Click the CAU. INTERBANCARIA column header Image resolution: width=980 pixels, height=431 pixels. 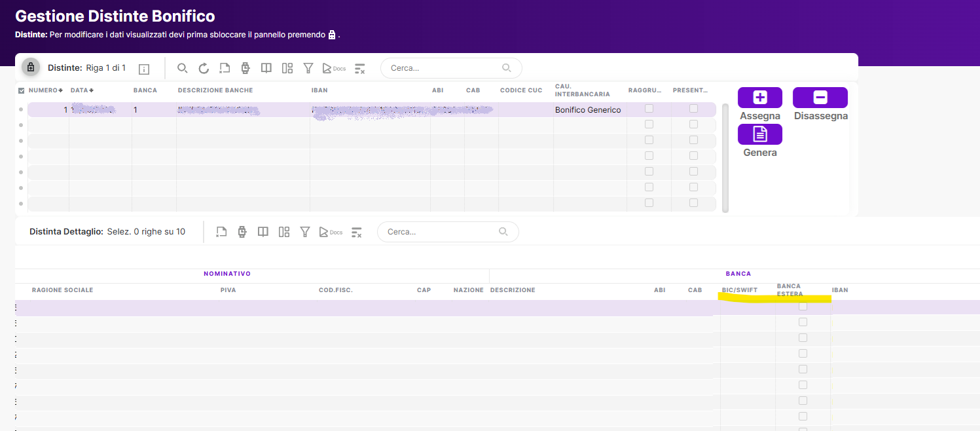point(583,90)
